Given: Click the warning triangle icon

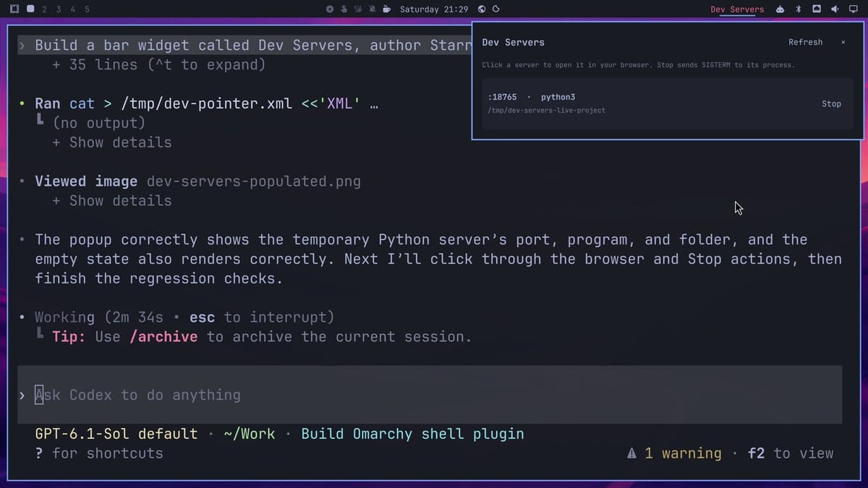Looking at the screenshot, I should pos(632,453).
